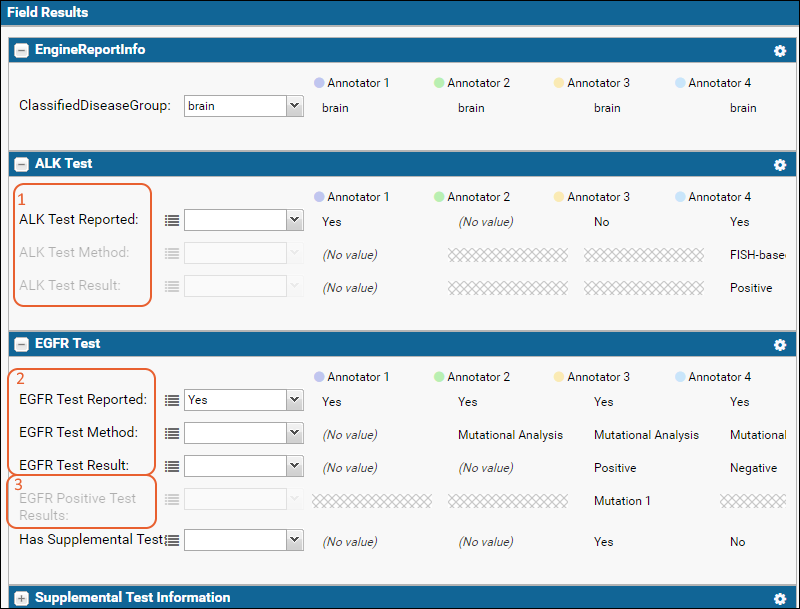Click list icon beside EGFR Test Result

(x=172, y=467)
